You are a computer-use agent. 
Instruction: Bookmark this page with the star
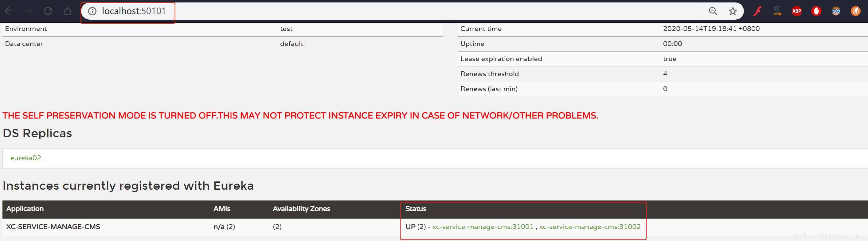pyautogui.click(x=733, y=11)
